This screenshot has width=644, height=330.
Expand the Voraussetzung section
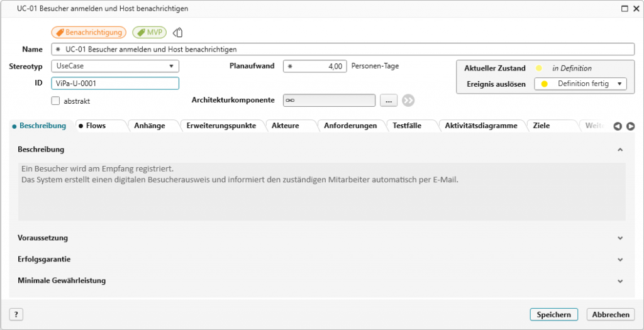[x=620, y=238]
